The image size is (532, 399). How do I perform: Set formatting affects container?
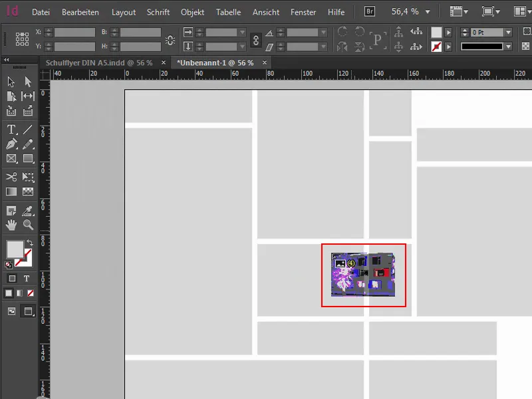12,279
